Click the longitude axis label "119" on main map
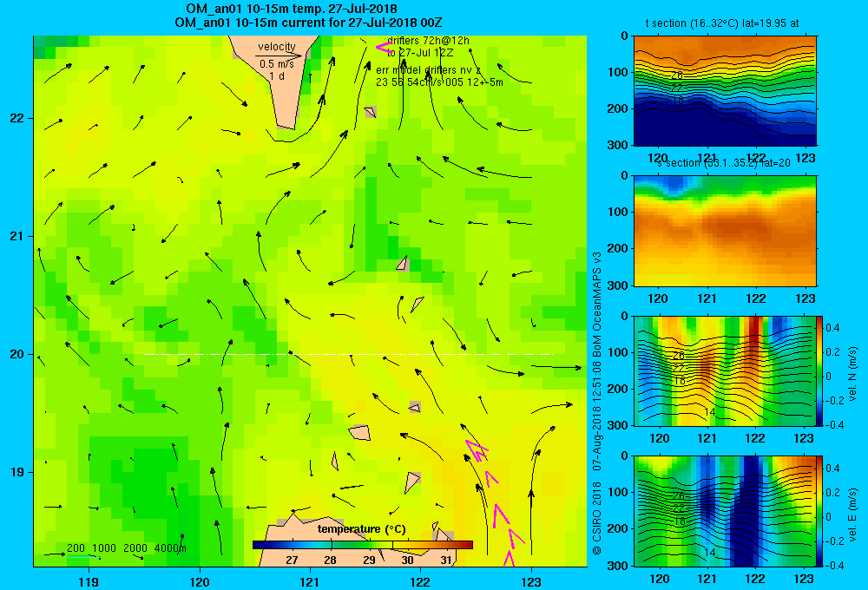Viewport: 868px width, 590px height. 89,581
